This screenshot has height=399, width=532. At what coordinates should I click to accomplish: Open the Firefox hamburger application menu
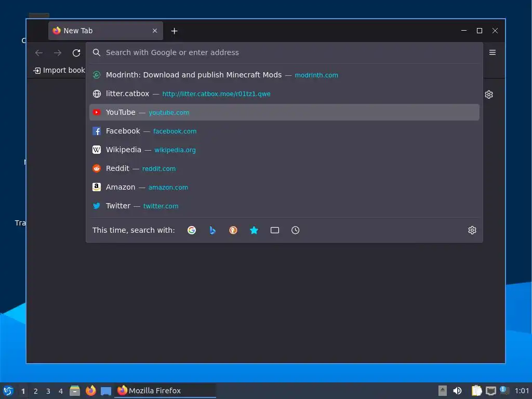tap(493, 52)
